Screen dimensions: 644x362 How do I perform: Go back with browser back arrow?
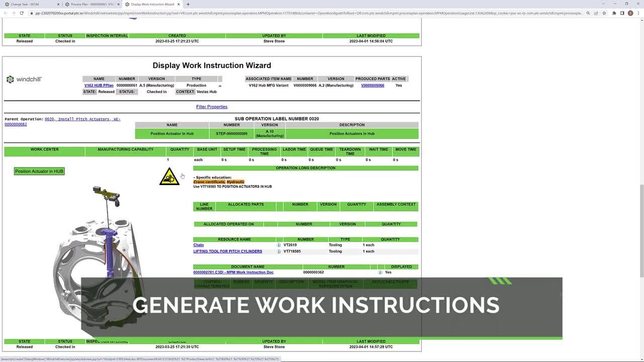(6, 13)
